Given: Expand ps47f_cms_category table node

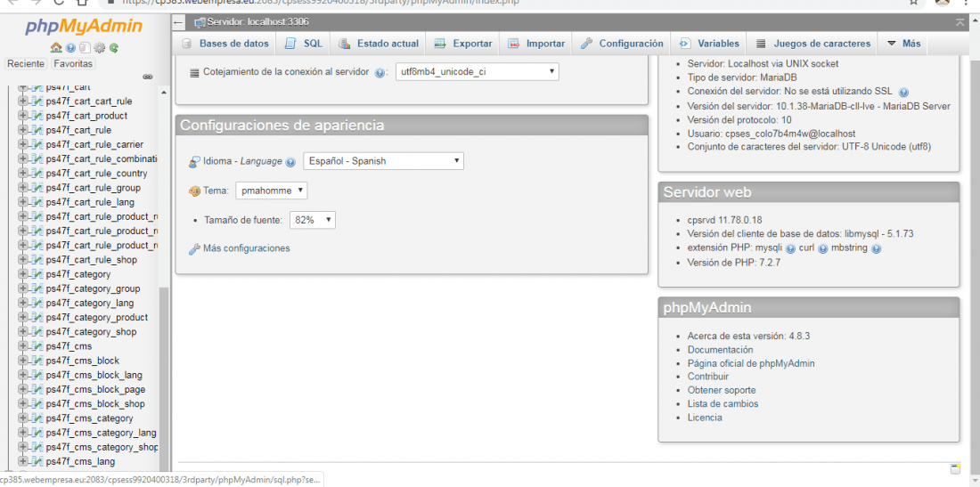Looking at the screenshot, I should pos(24,418).
